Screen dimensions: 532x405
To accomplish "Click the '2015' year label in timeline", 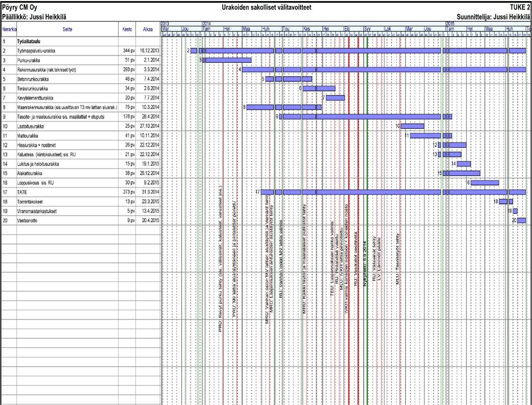I will 450,24.
